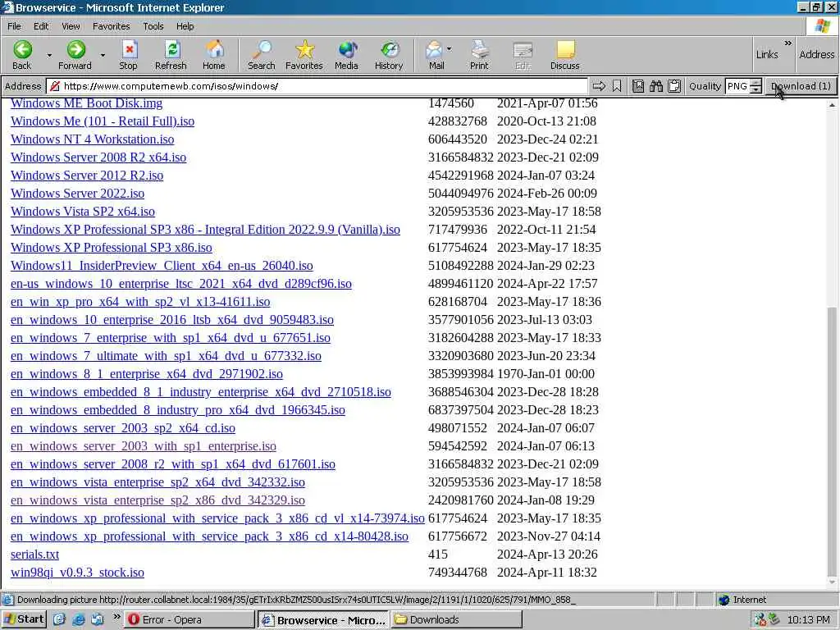Image resolution: width=840 pixels, height=630 pixels.
Task: Print the page with Print icon
Action: [x=479, y=50]
